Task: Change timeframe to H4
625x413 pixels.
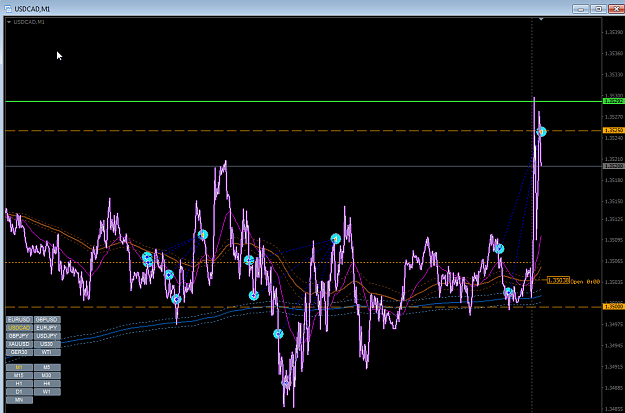Action: coord(47,384)
